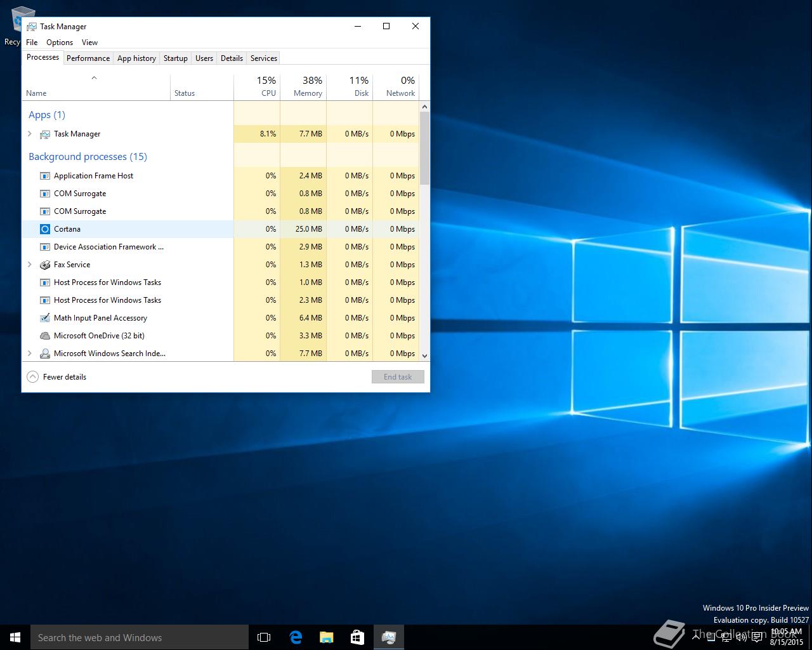Click the Math Input Panel Accessory icon

point(45,318)
